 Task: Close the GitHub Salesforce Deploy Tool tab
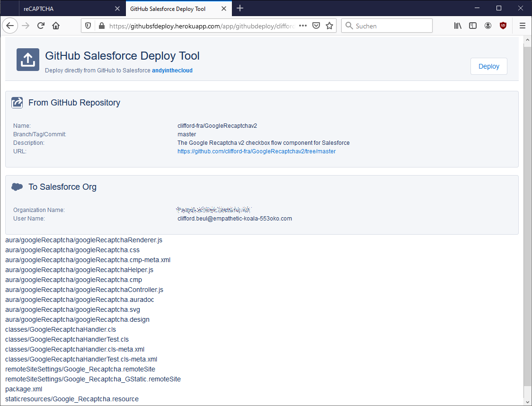tap(224, 9)
